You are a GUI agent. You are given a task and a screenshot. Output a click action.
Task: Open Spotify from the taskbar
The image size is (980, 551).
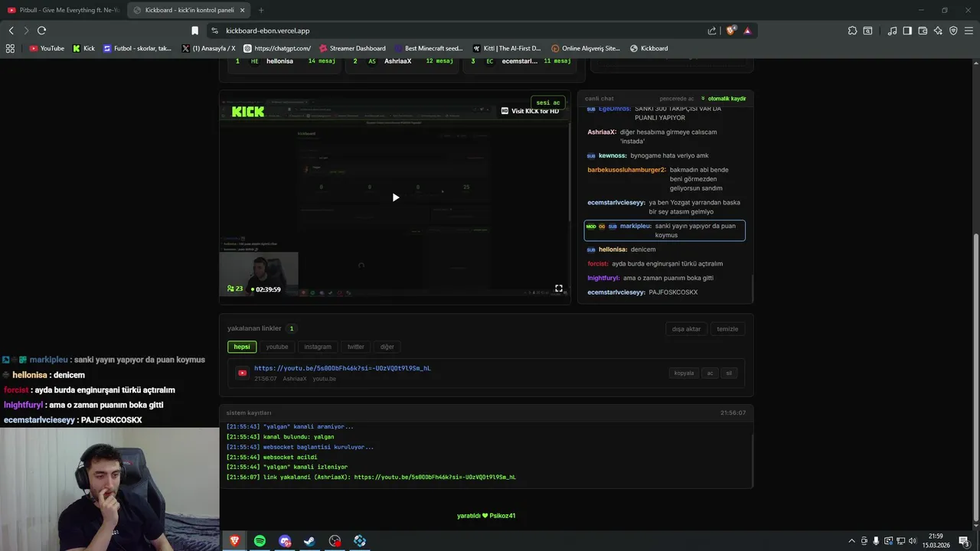tap(260, 541)
